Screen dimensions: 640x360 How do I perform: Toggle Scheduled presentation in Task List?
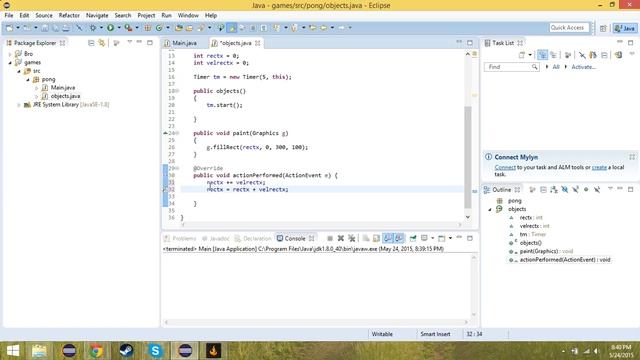tap(553, 55)
